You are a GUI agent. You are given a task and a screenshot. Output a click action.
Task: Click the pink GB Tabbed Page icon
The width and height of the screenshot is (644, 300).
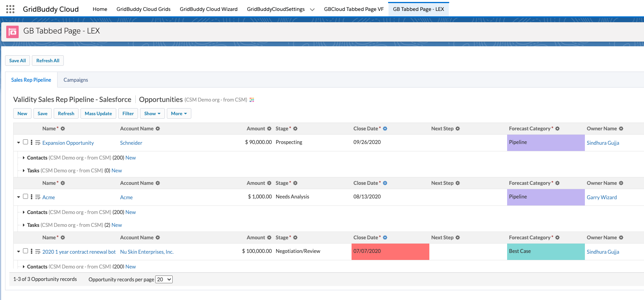[x=12, y=32]
